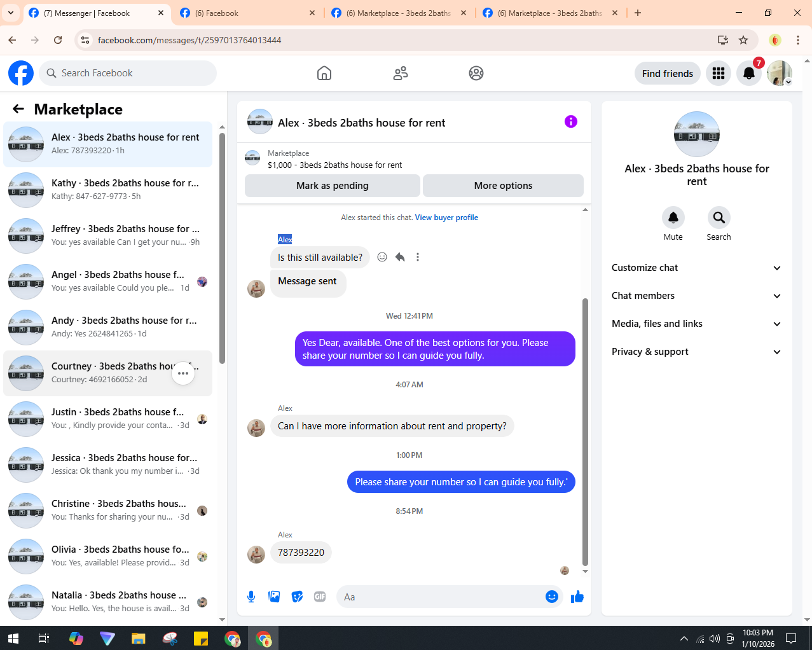Mute this chat with bell icon
This screenshot has width=812, height=650.
tap(673, 218)
